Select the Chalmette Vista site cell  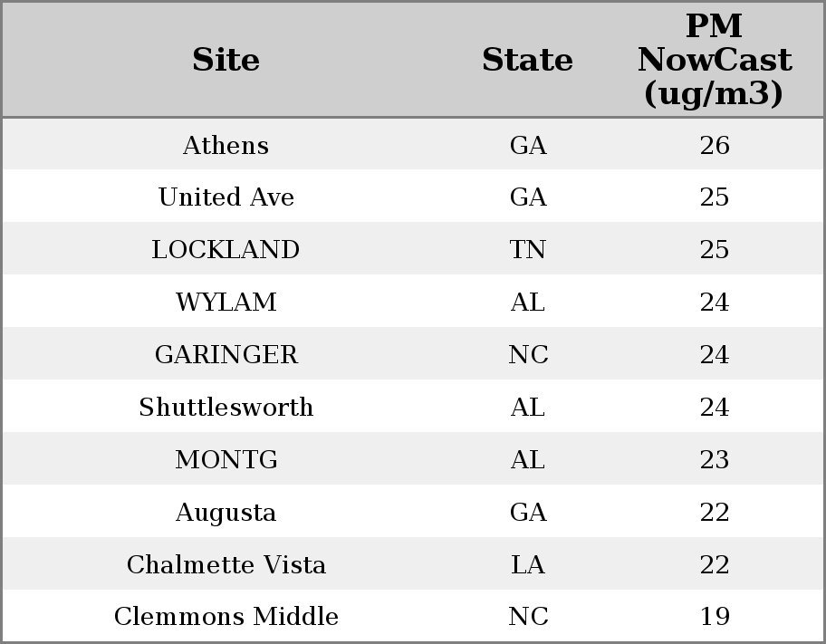226,564
